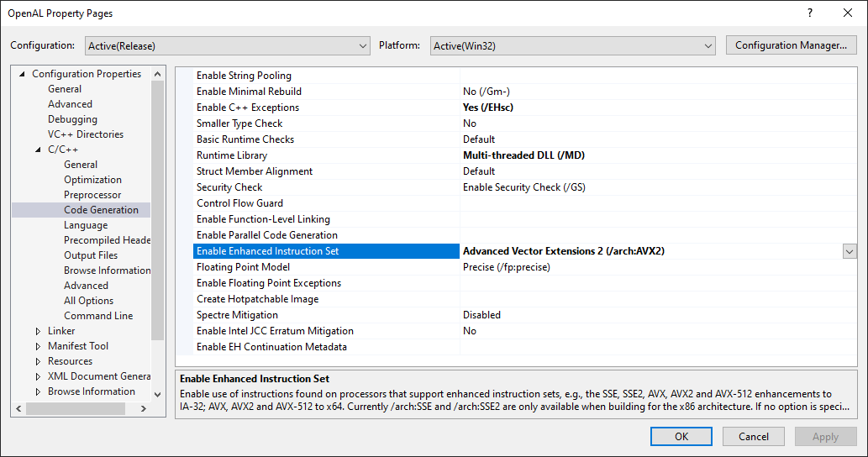Select General under Configuration Properties
This screenshot has height=457, width=868.
tap(65, 89)
